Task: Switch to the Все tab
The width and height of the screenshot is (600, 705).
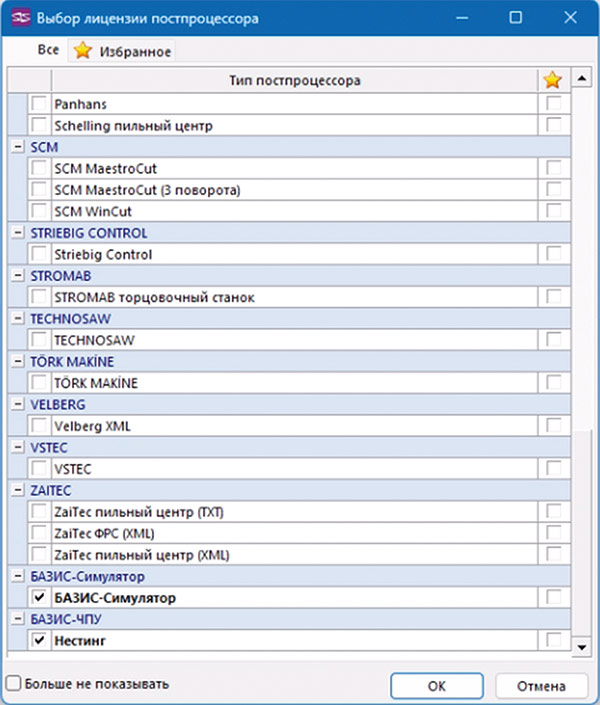Action: (47, 51)
